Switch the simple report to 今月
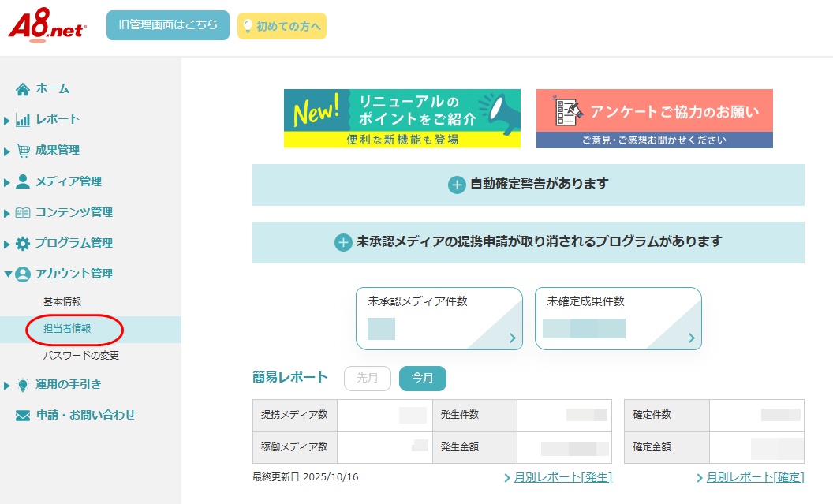Viewport: 833px width, 504px height. (423, 379)
